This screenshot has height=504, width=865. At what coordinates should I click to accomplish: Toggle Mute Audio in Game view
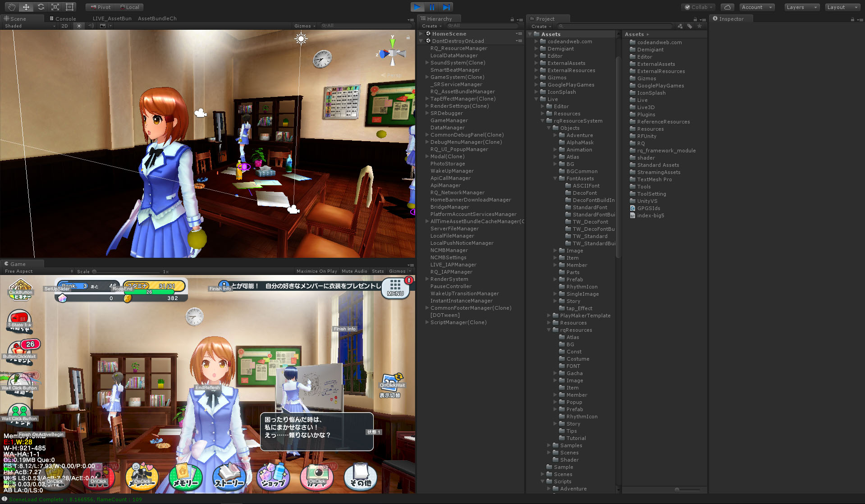[354, 271]
